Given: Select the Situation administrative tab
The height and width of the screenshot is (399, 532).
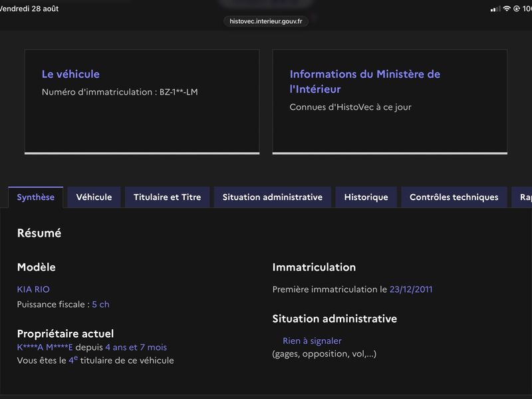Looking at the screenshot, I should pos(273,197).
